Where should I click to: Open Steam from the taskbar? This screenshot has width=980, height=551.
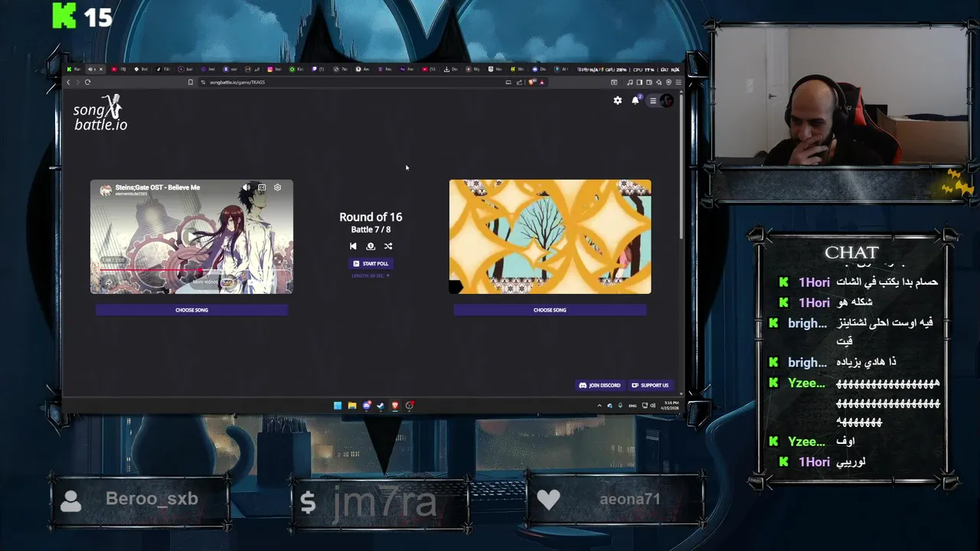pyautogui.click(x=381, y=406)
